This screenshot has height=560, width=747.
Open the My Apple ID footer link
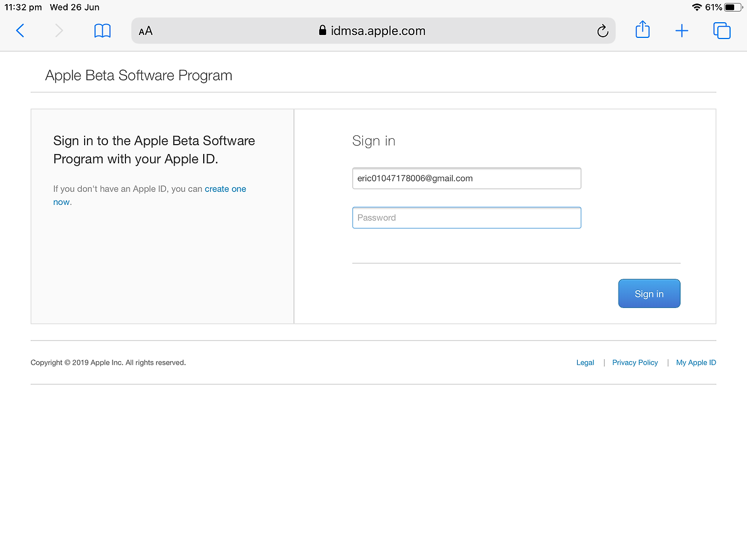point(696,362)
